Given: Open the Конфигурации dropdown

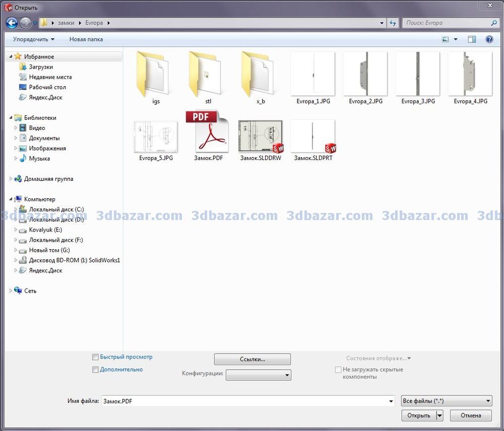Looking at the screenshot, I should [258, 375].
